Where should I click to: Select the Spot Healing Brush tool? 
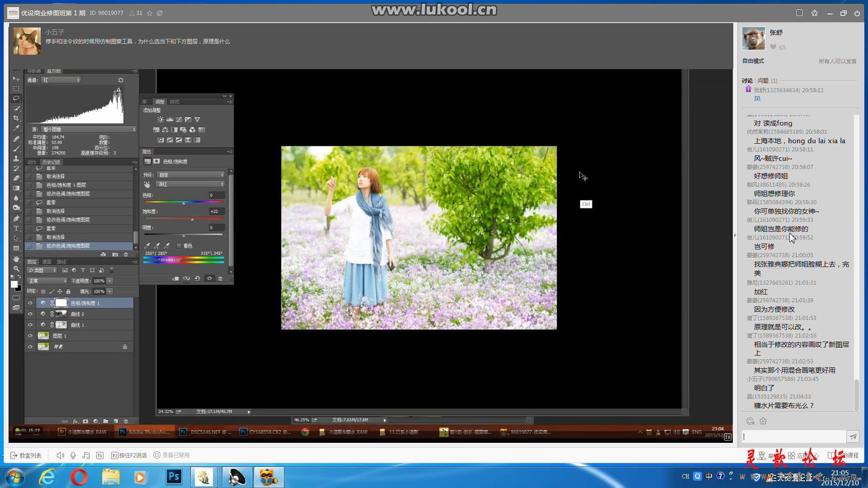click(16, 139)
